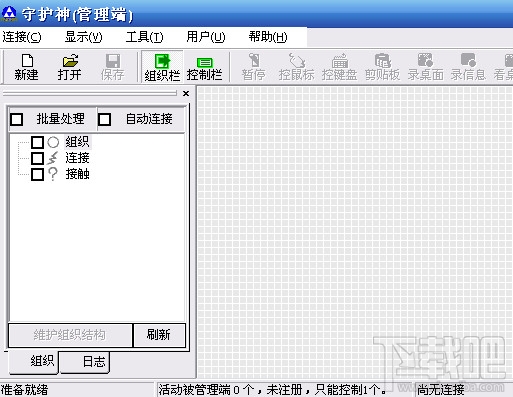Enable the 自动连接 checkbox
The image size is (513, 397).
coord(105,119)
